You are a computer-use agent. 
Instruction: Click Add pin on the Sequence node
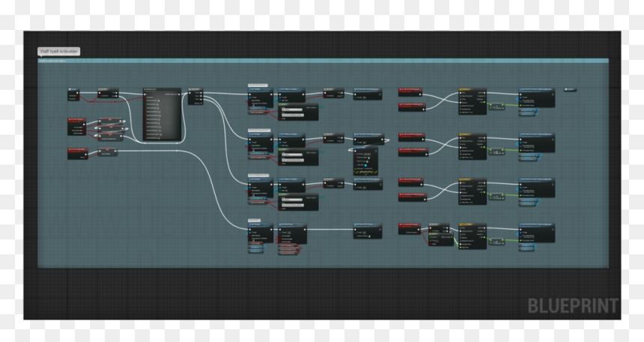pyautogui.click(x=198, y=103)
